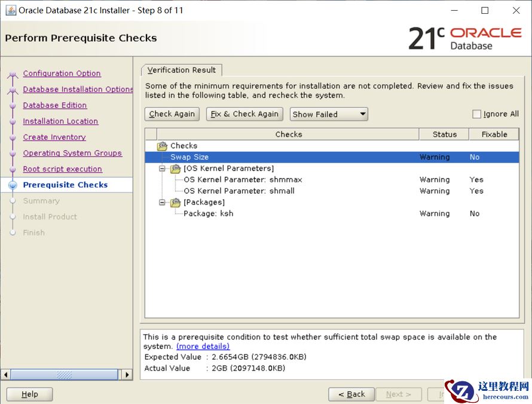Screen dimensions: 532x404
Task: Click the No fixable value for ksh
Action: point(475,214)
